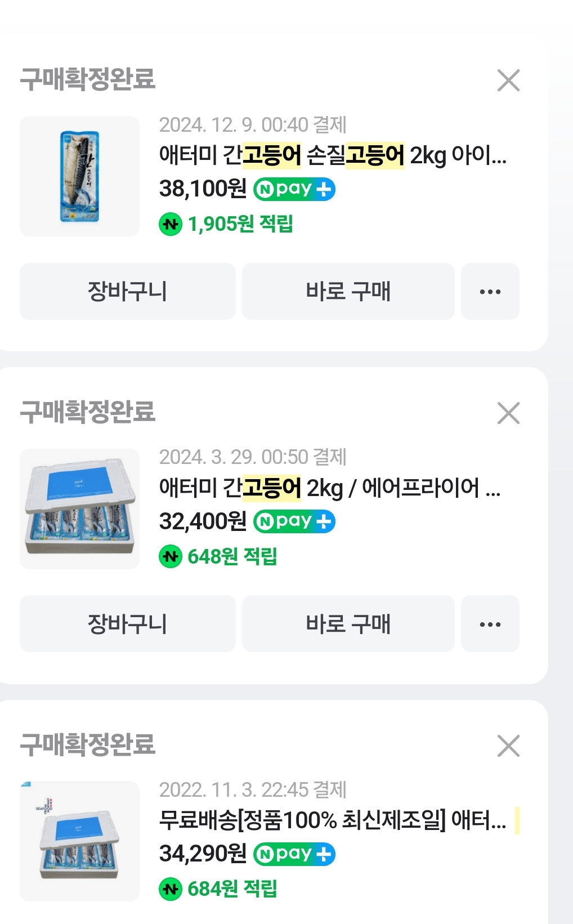This screenshot has height=924, width=573.
Task: Tap the N point icon beside 648원 적립
Action: pos(171,557)
